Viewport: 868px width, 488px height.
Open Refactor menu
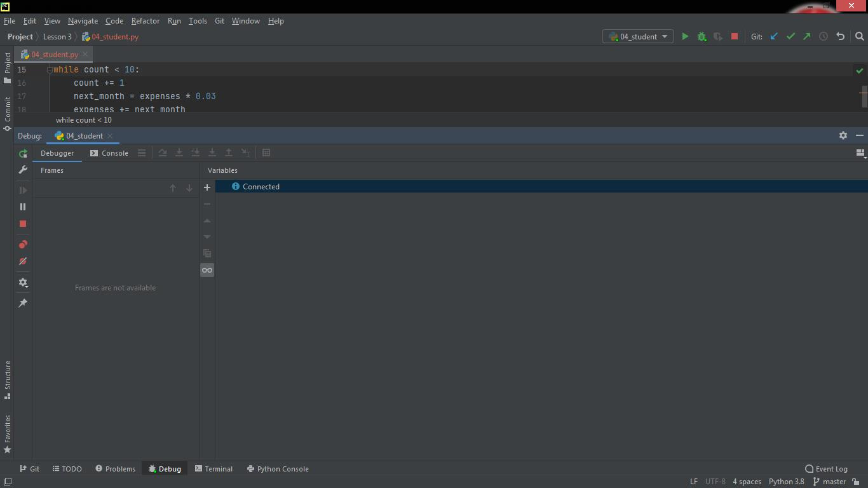pos(146,21)
